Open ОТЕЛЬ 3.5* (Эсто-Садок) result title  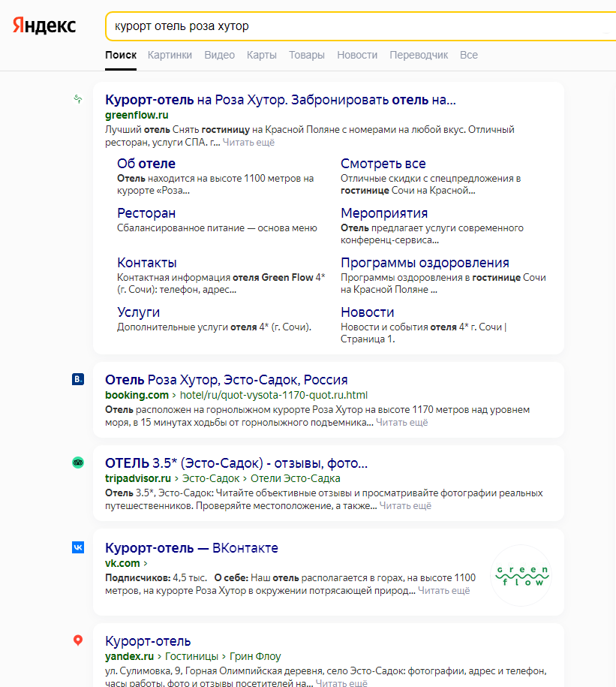pyautogui.click(x=236, y=463)
